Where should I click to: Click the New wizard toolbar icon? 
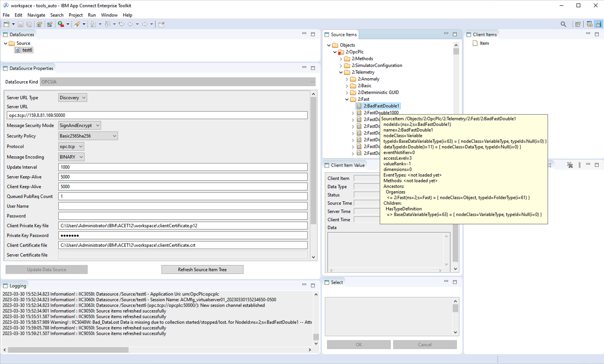click(6, 24)
